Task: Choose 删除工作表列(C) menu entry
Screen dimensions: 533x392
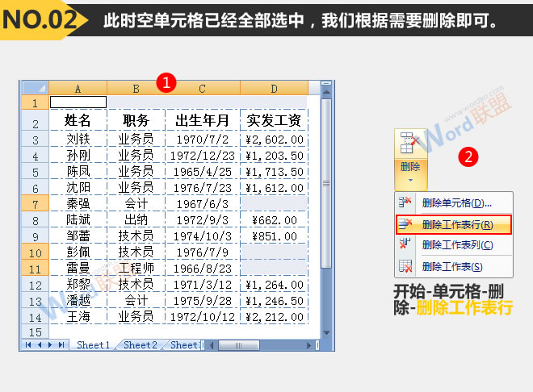Action: (x=457, y=244)
